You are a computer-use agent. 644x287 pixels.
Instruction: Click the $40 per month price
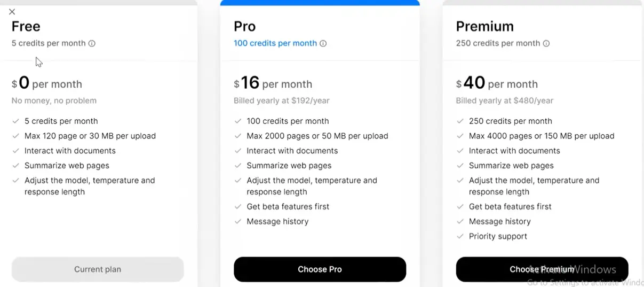496,83
